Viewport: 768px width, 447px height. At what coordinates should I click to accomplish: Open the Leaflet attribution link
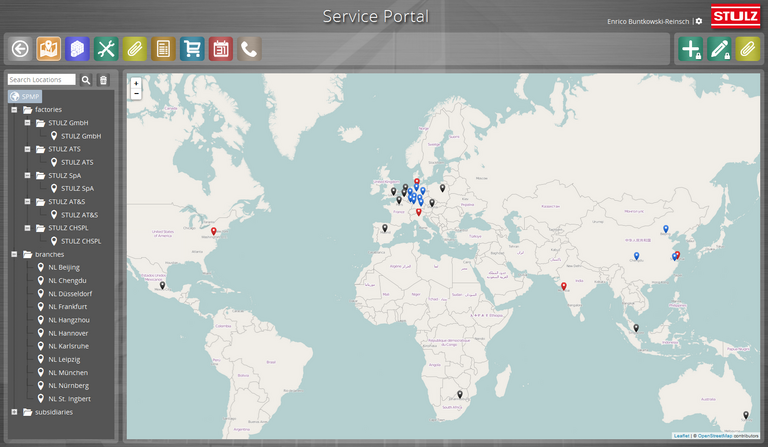681,436
